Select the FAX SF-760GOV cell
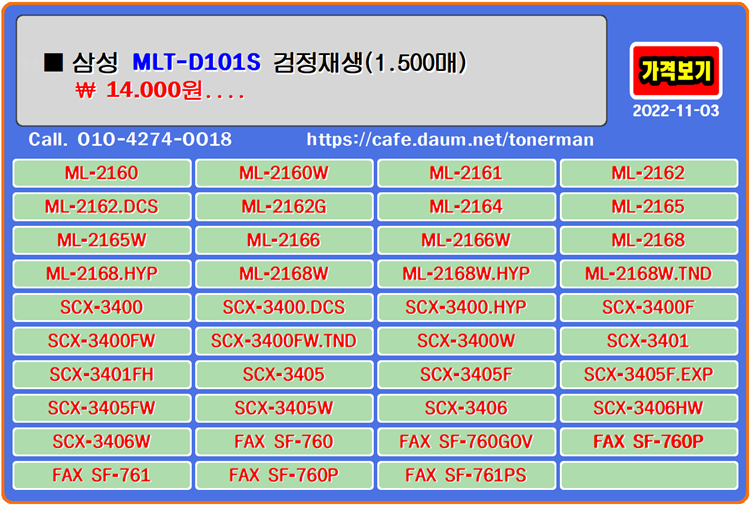This screenshot has height=505, width=750. click(466, 441)
